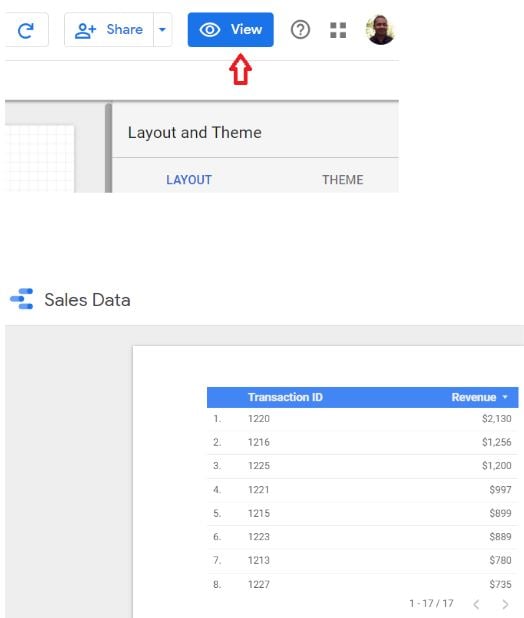
Task: Open the Share options dropdown arrow
Action: click(162, 30)
